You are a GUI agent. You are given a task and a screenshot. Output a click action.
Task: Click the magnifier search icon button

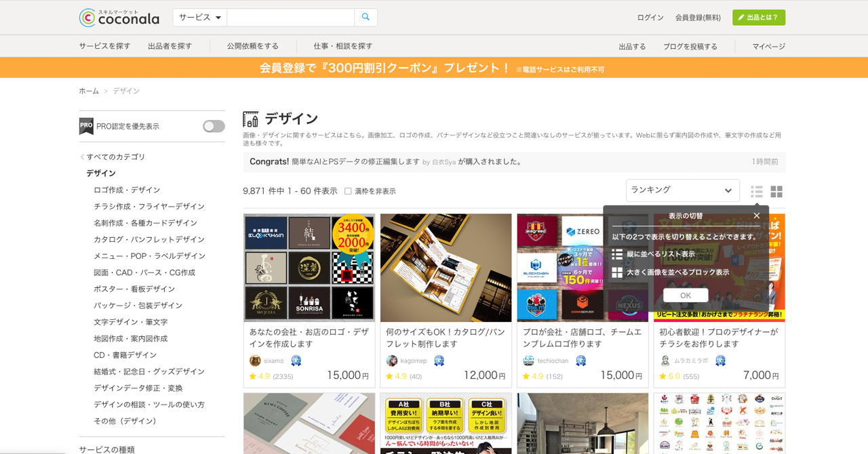click(366, 18)
